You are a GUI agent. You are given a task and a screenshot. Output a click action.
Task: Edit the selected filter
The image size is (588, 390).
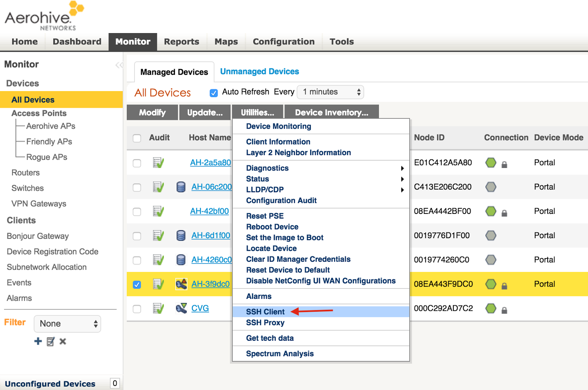coord(51,341)
